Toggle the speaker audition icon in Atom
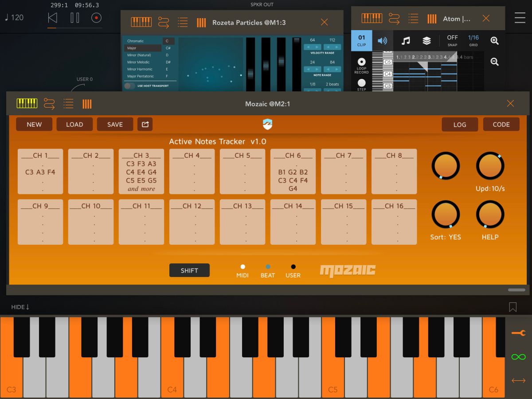532x399 pixels. tap(382, 41)
